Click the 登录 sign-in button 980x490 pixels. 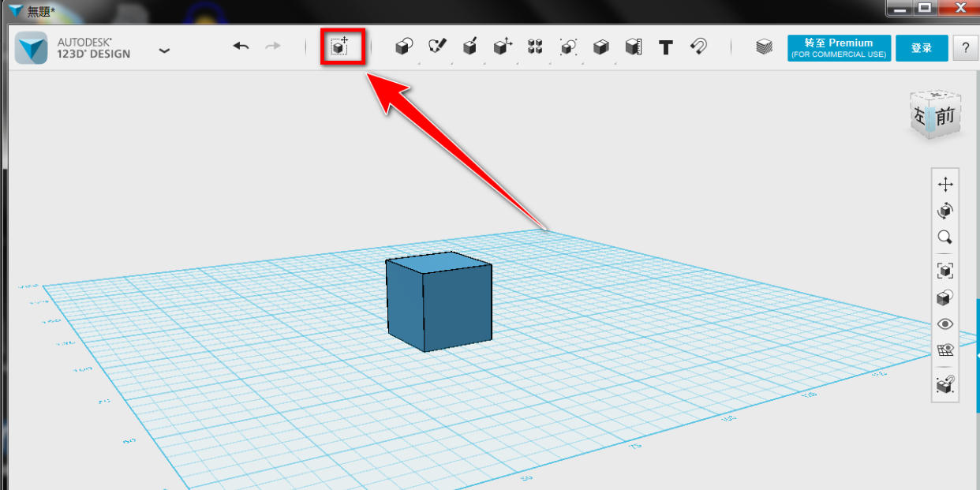point(922,48)
